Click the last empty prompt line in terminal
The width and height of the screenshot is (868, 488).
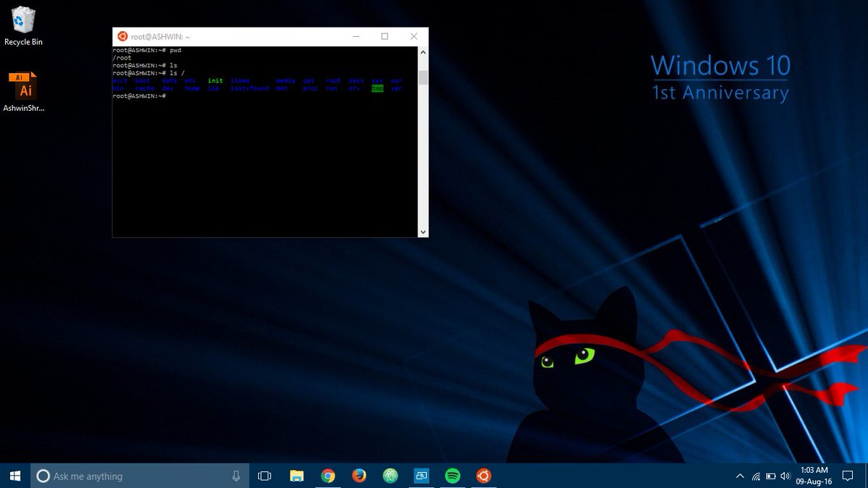click(x=140, y=96)
